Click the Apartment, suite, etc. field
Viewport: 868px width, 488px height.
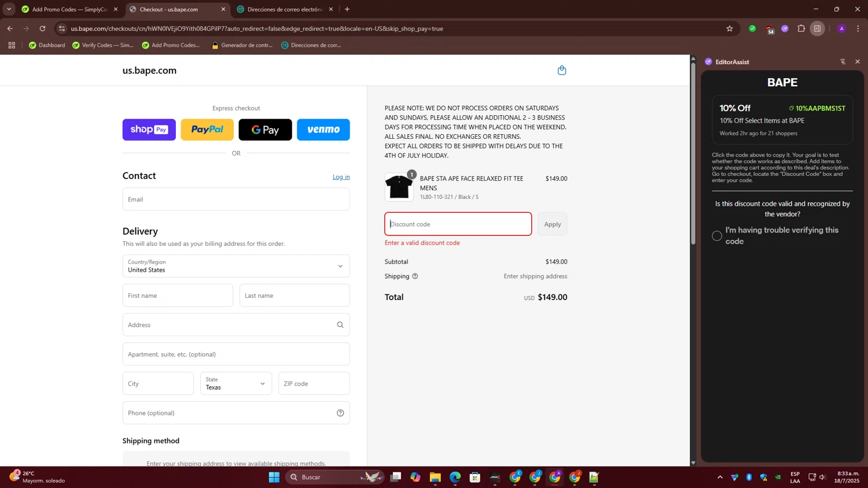(x=236, y=354)
